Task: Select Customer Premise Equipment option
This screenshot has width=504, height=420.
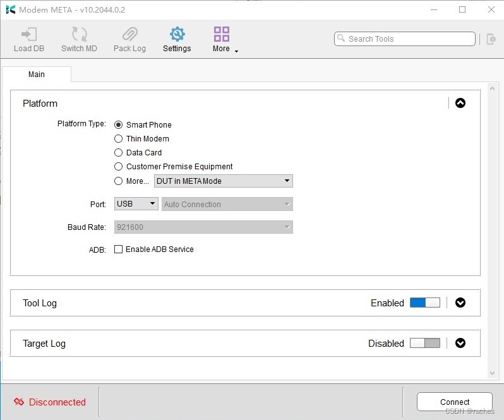Action: [x=118, y=167]
